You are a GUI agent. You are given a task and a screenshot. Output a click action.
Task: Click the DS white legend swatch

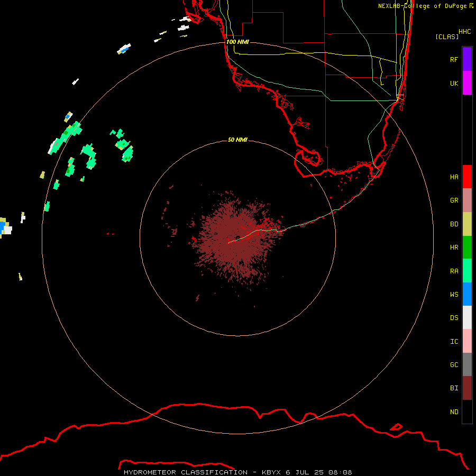467,317
